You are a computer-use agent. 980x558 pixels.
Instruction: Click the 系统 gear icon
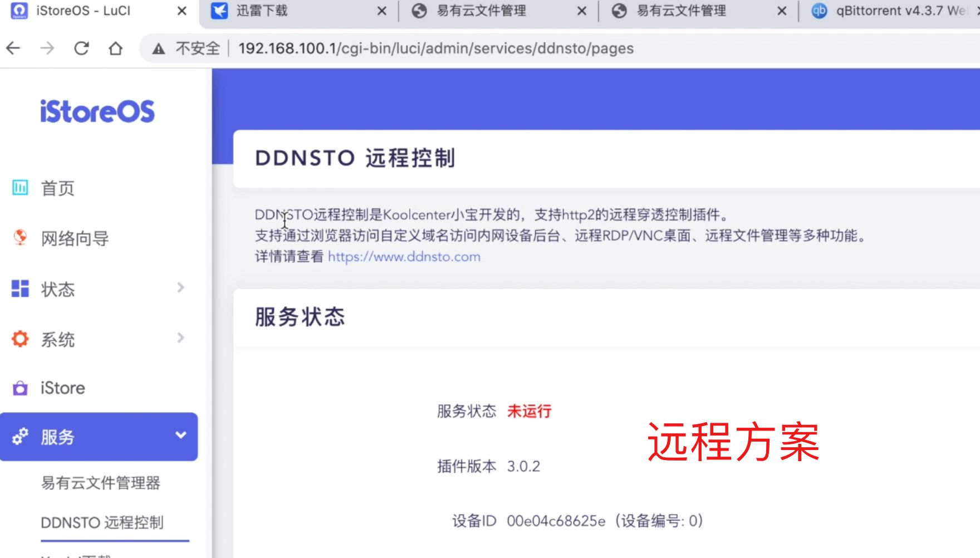(20, 339)
